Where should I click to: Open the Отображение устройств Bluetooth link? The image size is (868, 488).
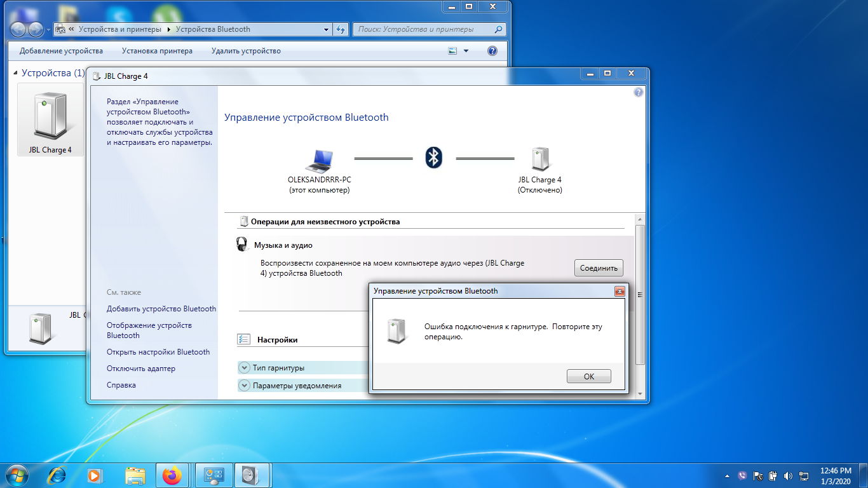click(x=149, y=330)
